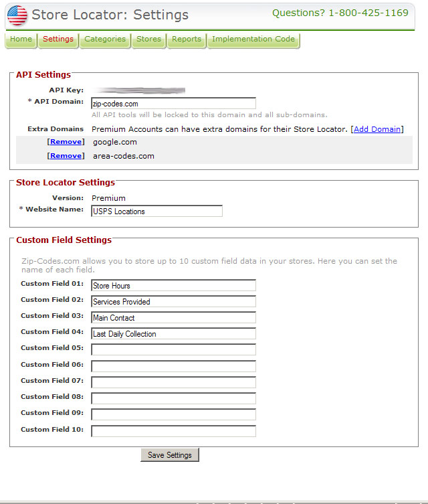Click the Add Domain link
Image resolution: width=428 pixels, height=504 pixels.
pos(377,129)
